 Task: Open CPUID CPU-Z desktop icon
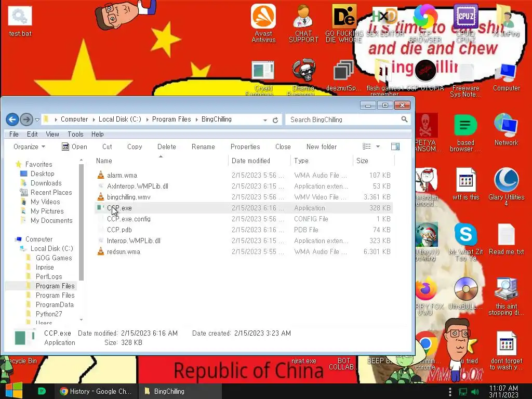point(465,23)
